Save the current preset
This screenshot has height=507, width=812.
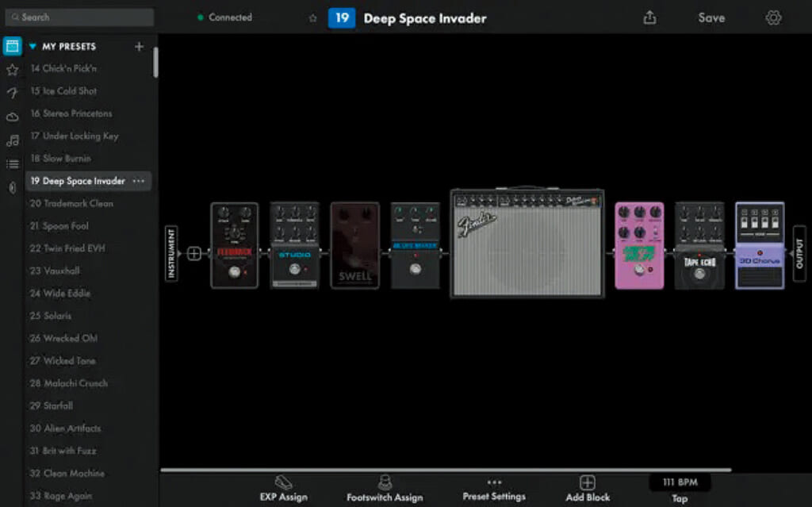tap(711, 17)
